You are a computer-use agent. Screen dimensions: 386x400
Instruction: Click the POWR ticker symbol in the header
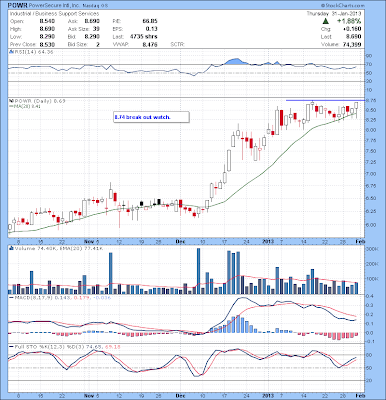click(x=18, y=6)
